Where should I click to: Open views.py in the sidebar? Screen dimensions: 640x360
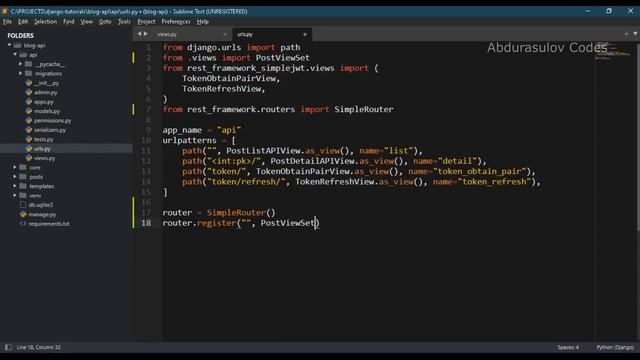44,158
